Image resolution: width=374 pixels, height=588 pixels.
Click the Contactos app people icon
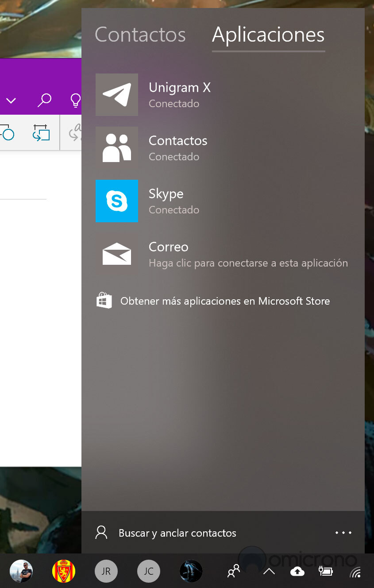click(x=117, y=148)
